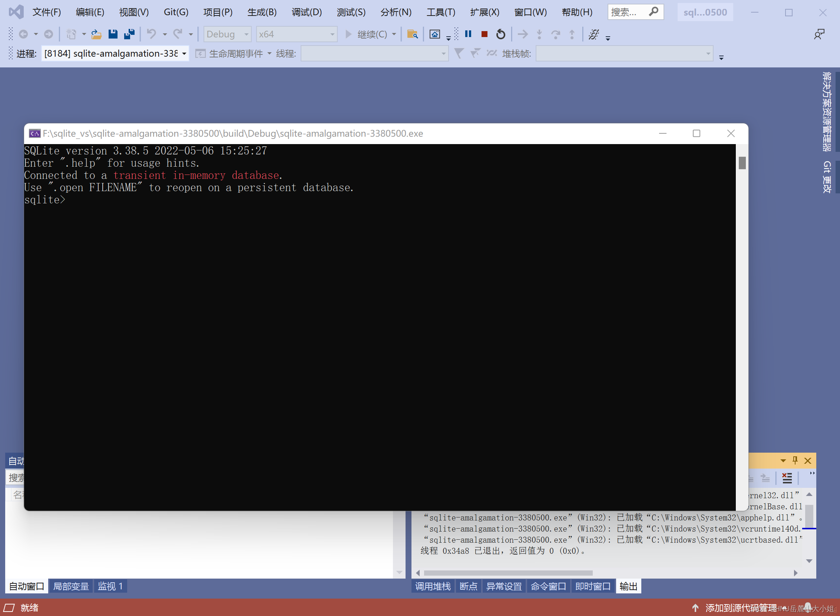The height and width of the screenshot is (616, 840).
Task: Undo the last action with the undo icon
Action: pos(151,34)
